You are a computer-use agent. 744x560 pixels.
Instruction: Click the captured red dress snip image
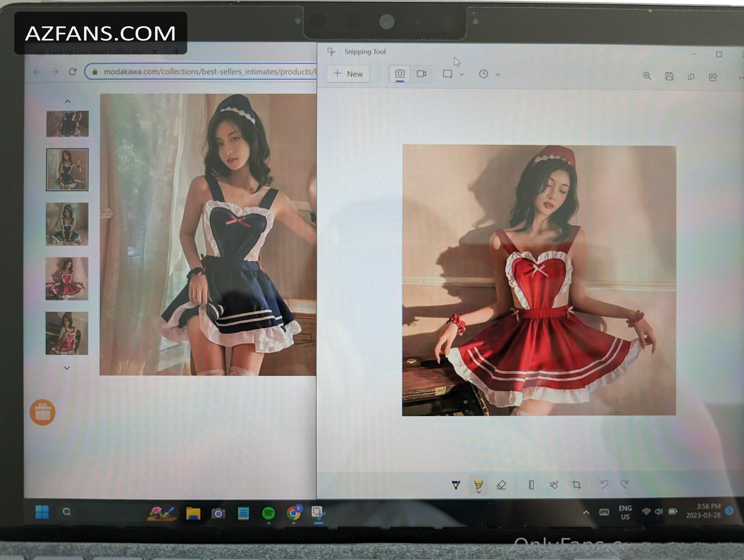pyautogui.click(x=539, y=280)
